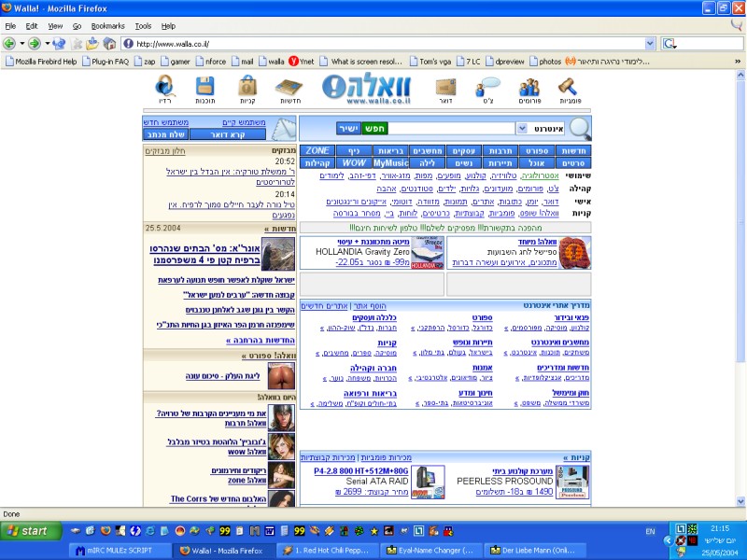
Task: Click the magnifying glass icon in Walla search
Action: click(x=580, y=129)
